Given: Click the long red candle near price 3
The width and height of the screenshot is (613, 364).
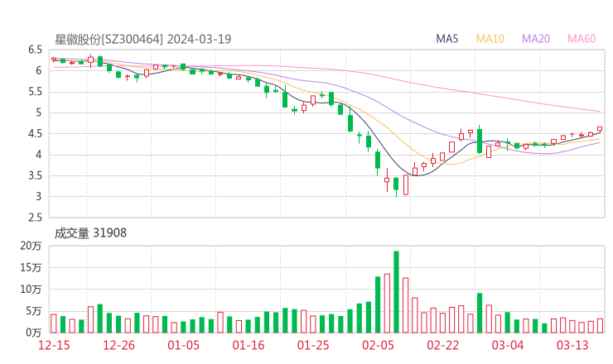Looking at the screenshot, I should (x=406, y=184).
